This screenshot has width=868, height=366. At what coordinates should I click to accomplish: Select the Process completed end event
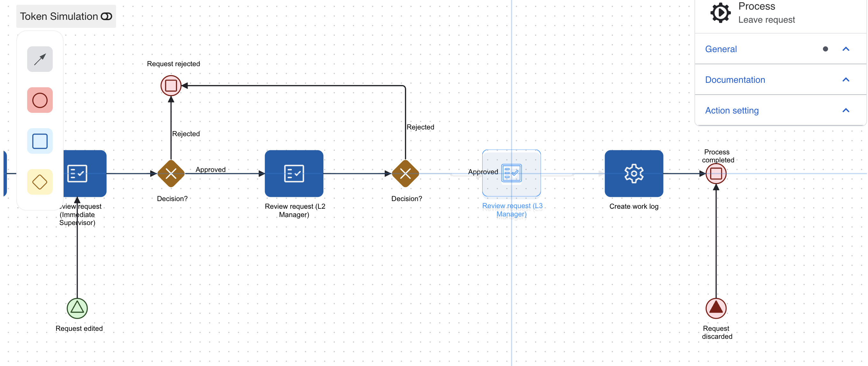click(716, 174)
